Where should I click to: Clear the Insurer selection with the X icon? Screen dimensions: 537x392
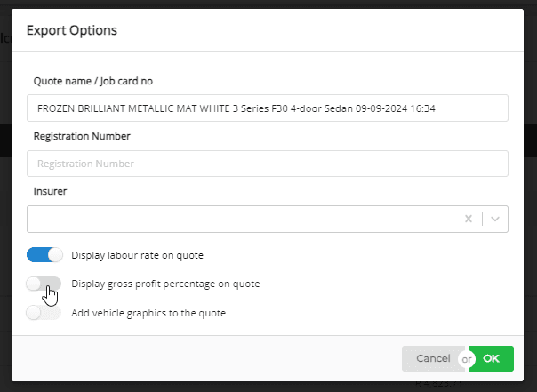point(468,219)
